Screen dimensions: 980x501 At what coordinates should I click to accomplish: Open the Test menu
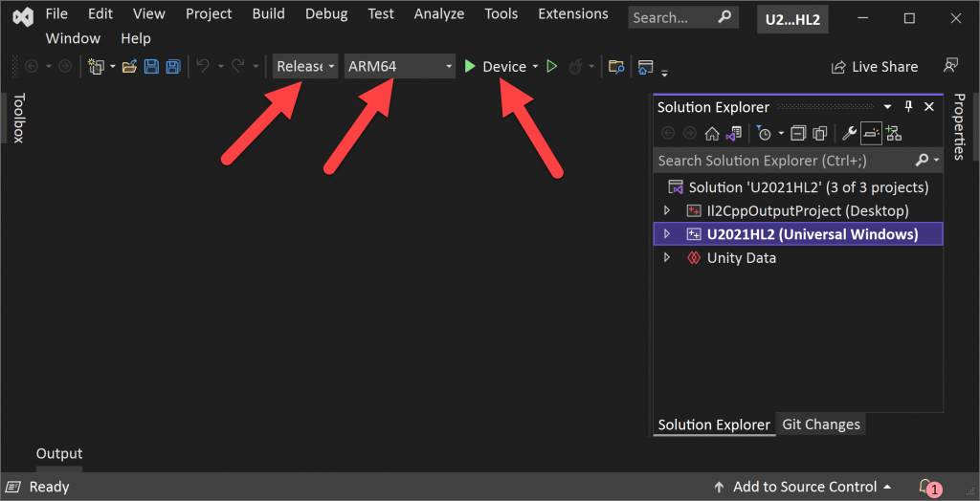(x=381, y=13)
